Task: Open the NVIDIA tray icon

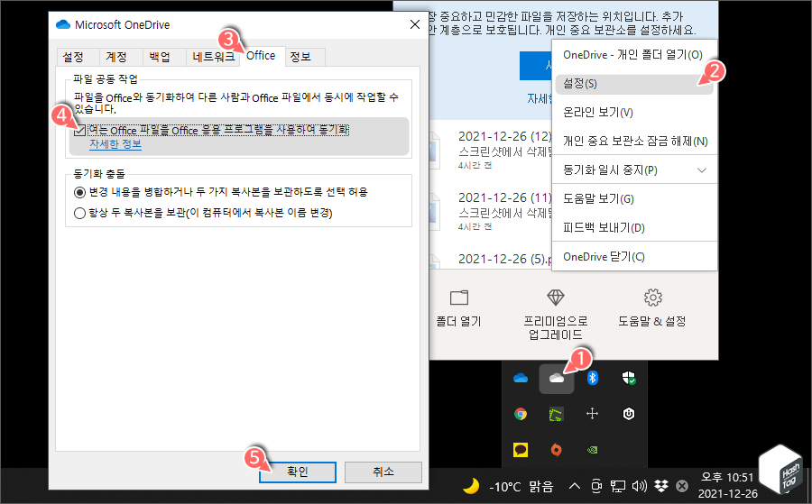Action: click(593, 450)
